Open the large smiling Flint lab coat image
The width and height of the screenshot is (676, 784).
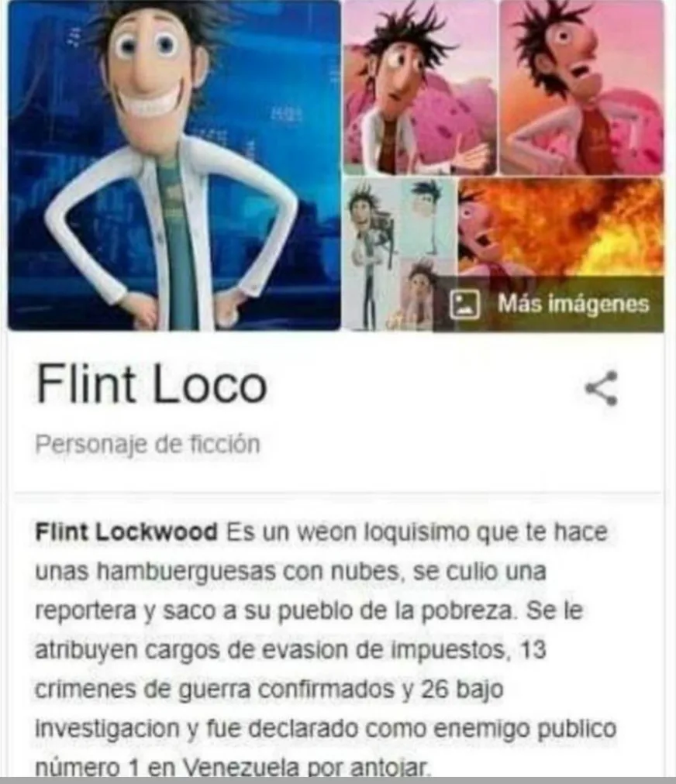[x=174, y=165]
